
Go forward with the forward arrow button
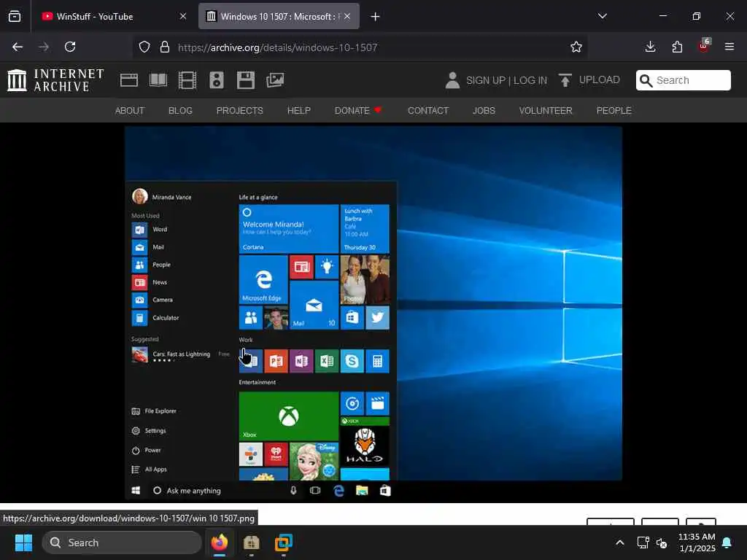pos(44,47)
